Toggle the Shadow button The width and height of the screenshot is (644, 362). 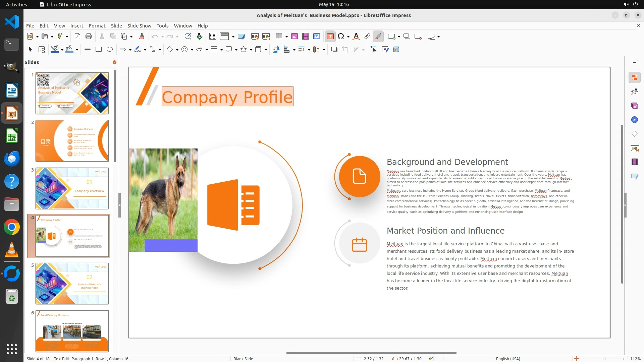[x=334, y=49]
